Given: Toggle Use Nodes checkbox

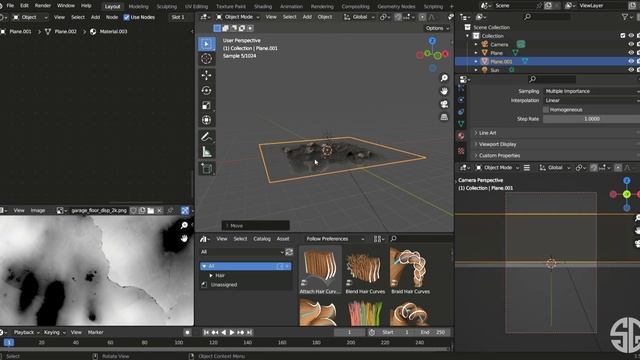Looking at the screenshot, I should pyautogui.click(x=127, y=17).
